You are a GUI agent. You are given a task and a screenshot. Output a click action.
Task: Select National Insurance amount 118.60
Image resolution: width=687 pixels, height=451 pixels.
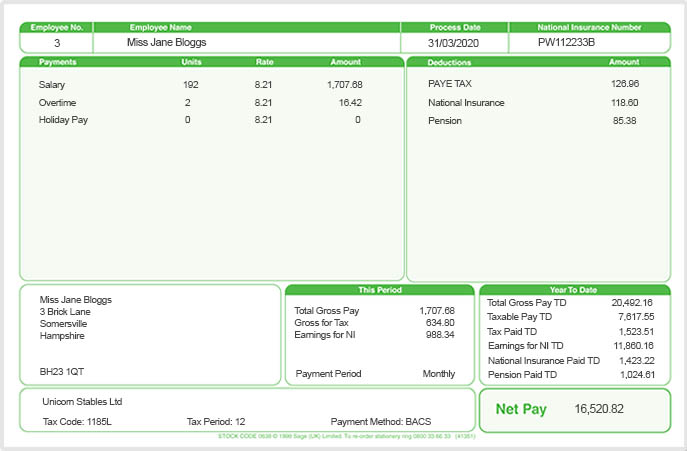tap(625, 103)
